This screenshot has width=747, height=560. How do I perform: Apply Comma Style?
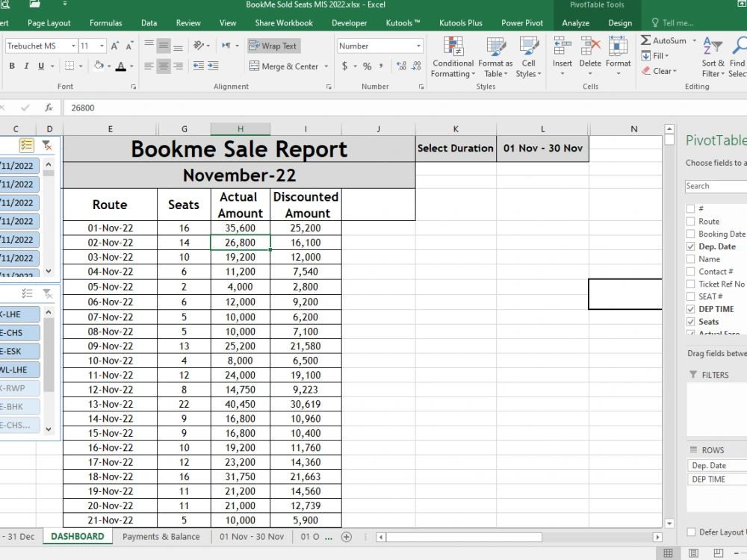(381, 66)
